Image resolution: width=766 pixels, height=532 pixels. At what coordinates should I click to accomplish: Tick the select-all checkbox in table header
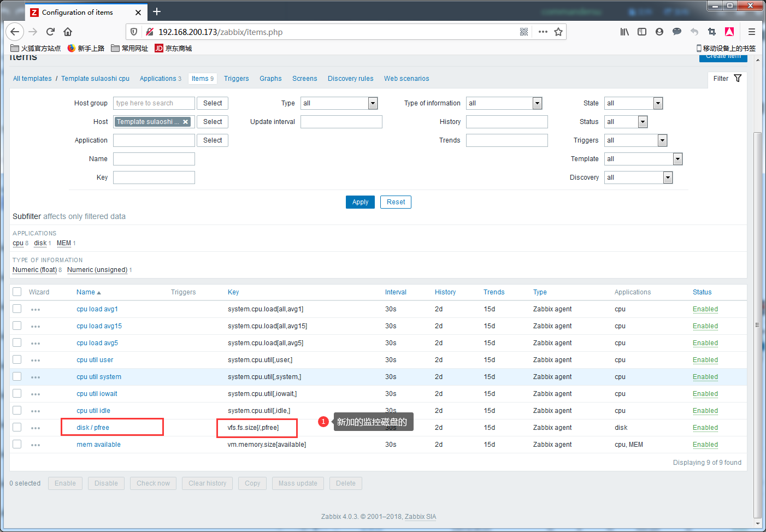tap(17, 292)
